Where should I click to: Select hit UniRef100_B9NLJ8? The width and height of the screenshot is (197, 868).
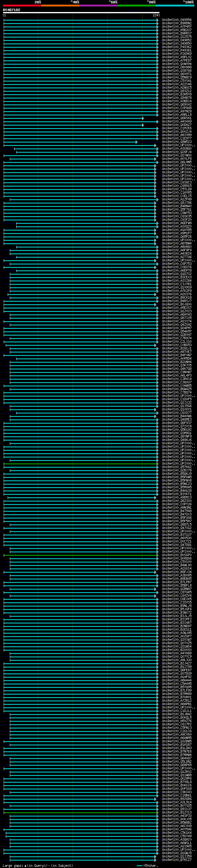click(176, 606)
